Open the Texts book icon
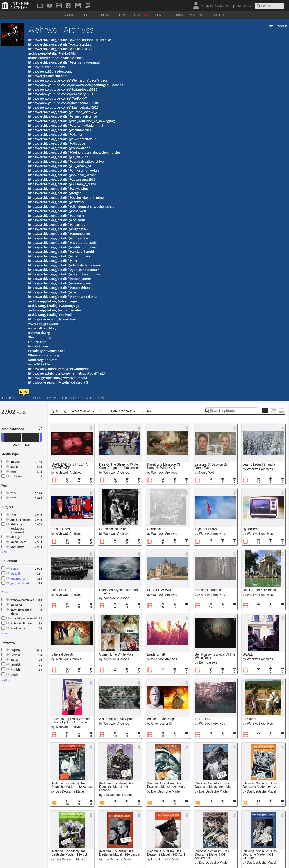This screenshot has width=289, height=868. [50, 6]
